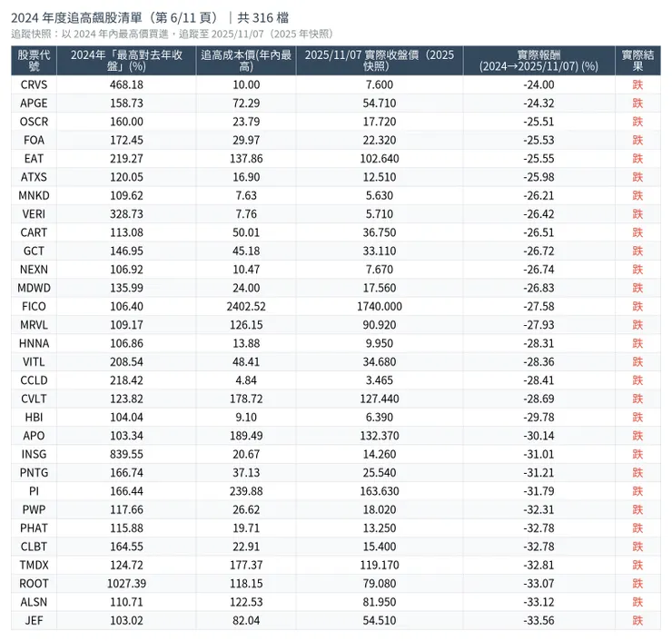Screen dimensions: 672x641
Task: Select the MNKD ticker cell
Action: click(x=34, y=195)
